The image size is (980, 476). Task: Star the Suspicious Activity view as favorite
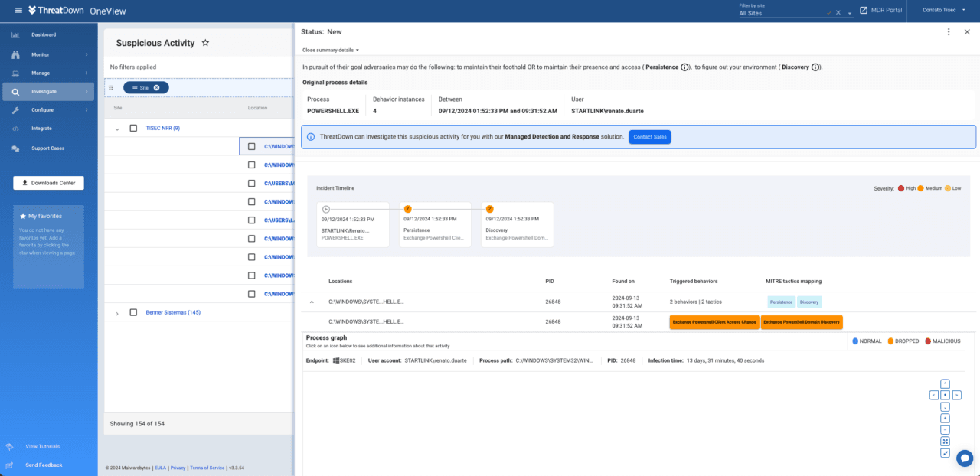(x=204, y=43)
